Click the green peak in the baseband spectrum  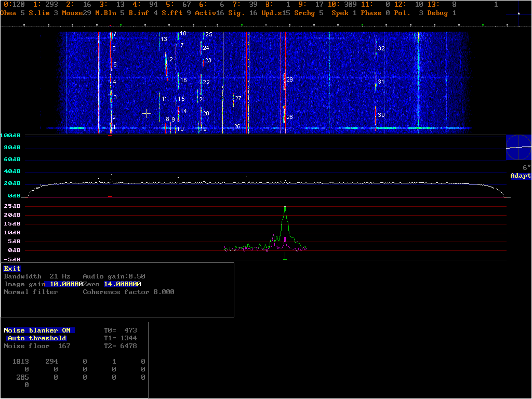[285, 208]
